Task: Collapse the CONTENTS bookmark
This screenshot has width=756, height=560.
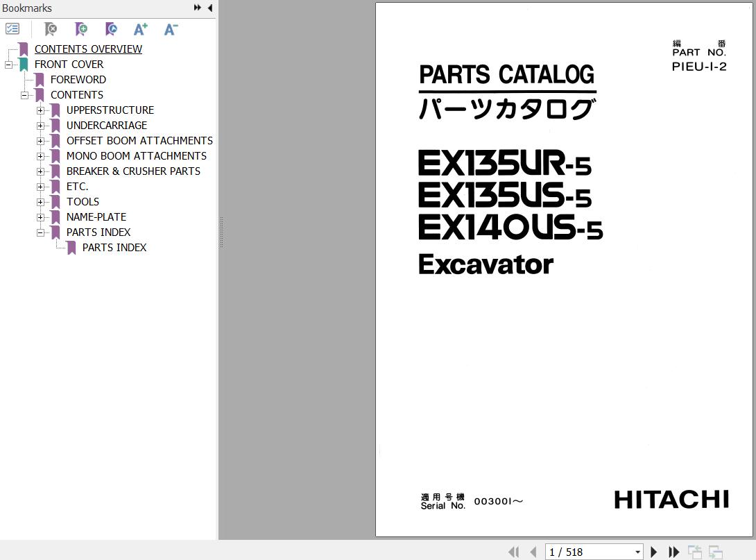Action: [24, 95]
